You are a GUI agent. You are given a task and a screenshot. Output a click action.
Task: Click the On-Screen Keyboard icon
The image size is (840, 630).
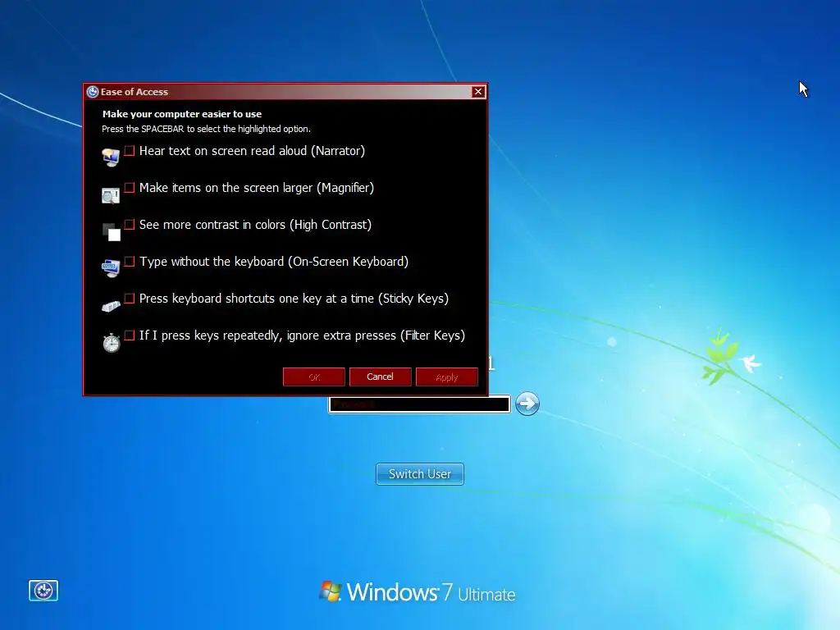(x=111, y=267)
